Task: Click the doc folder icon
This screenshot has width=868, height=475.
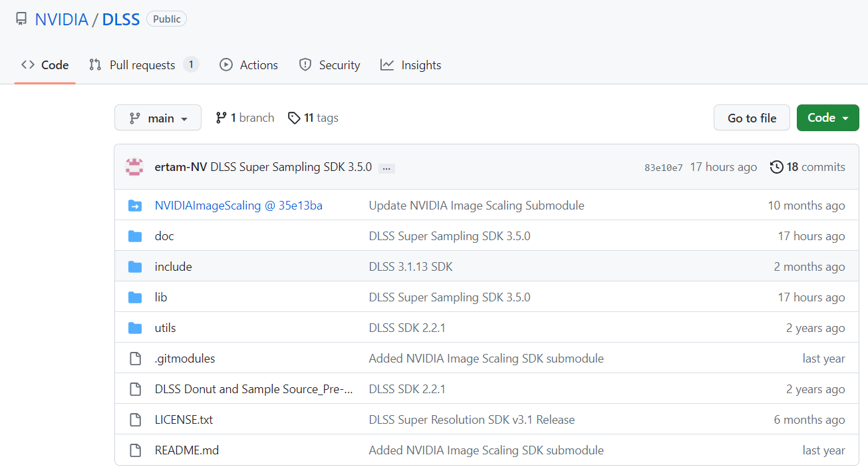Action: pos(135,236)
